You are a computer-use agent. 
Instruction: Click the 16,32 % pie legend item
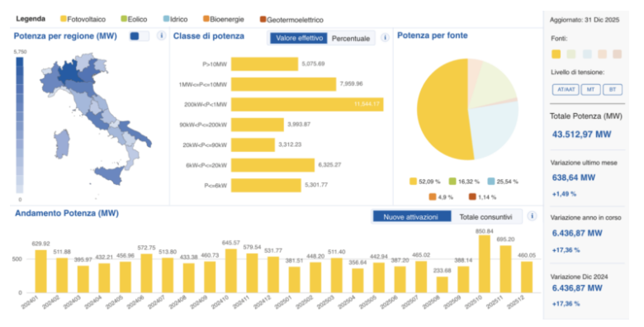click(464, 181)
